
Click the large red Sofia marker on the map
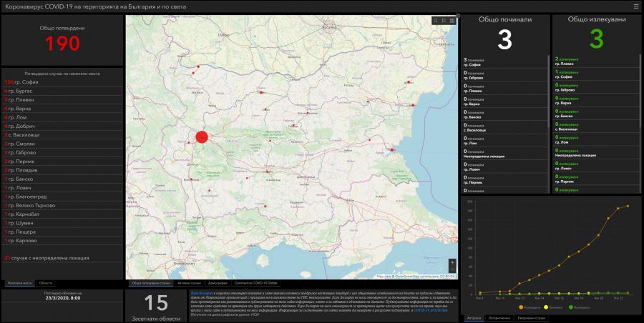coord(202,136)
